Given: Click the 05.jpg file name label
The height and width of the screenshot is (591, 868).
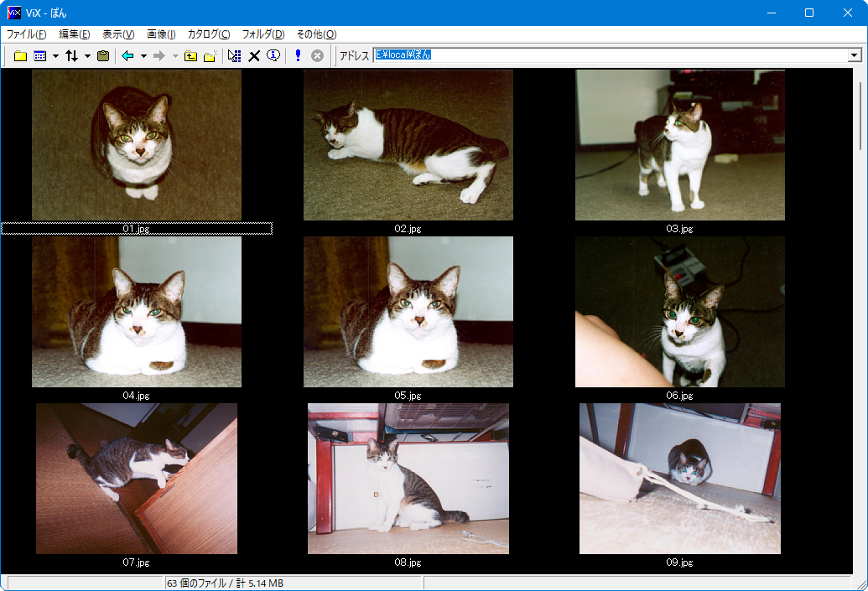Looking at the screenshot, I should click(408, 396).
